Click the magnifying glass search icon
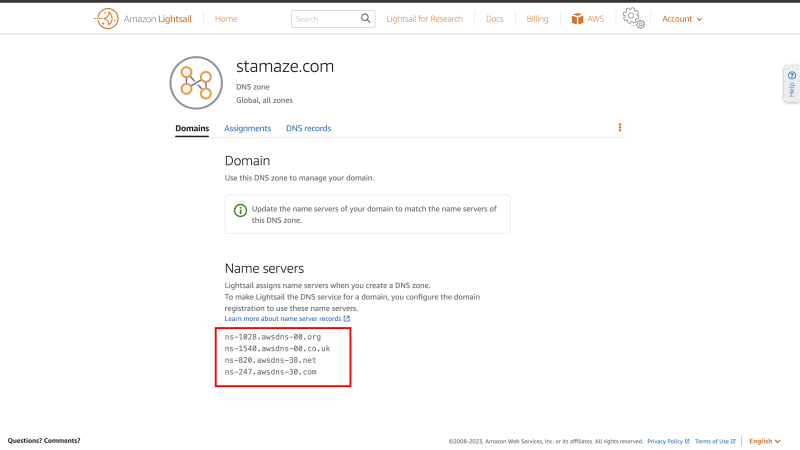Image resolution: width=800 pixels, height=450 pixels. click(365, 18)
